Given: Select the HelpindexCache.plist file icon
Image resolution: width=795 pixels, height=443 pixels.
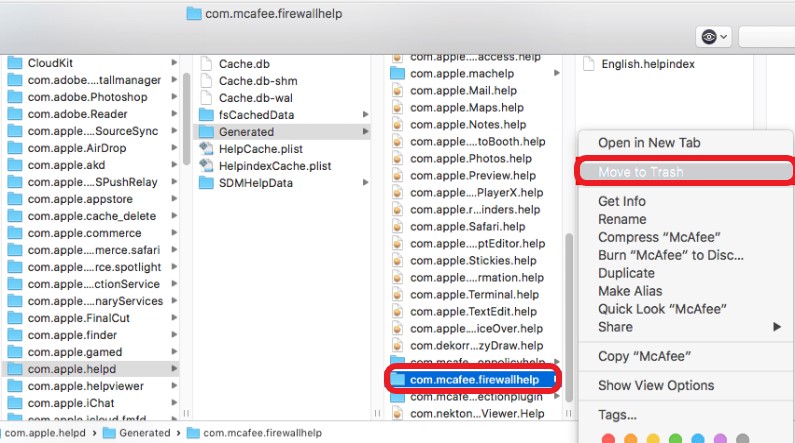Looking at the screenshot, I should [x=206, y=166].
